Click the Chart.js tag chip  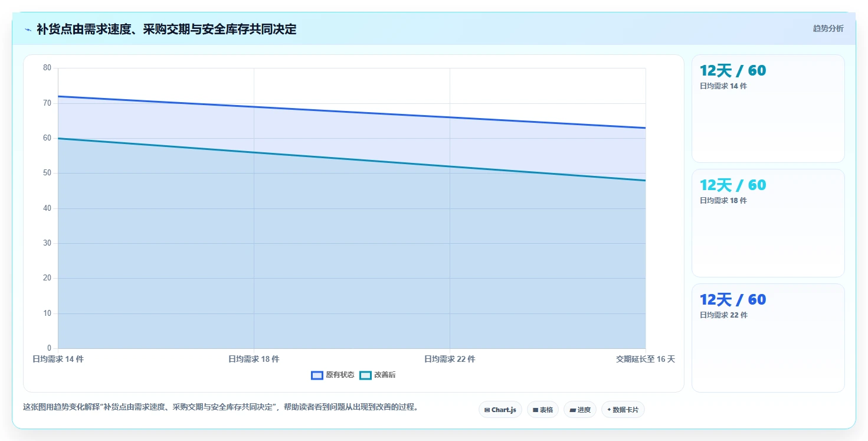tap(500, 410)
